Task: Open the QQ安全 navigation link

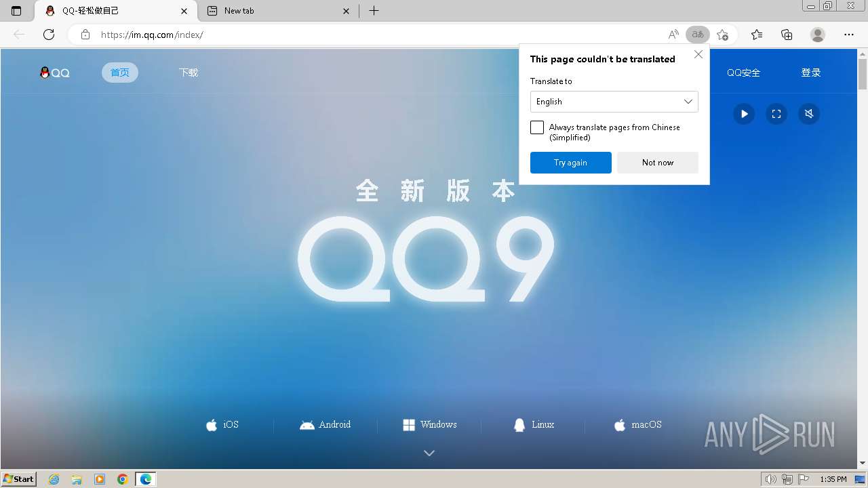Action: (743, 73)
